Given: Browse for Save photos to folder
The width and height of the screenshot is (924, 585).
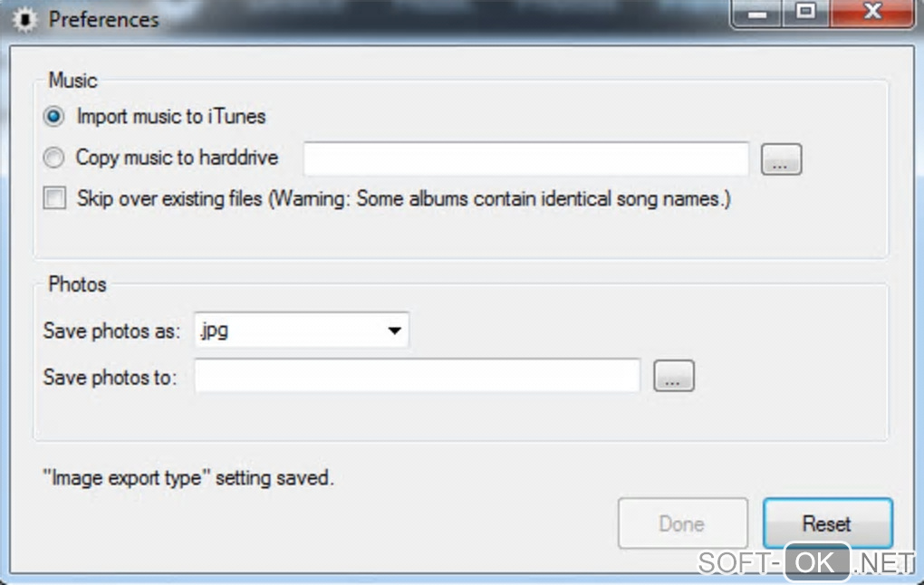Looking at the screenshot, I should tap(674, 376).
